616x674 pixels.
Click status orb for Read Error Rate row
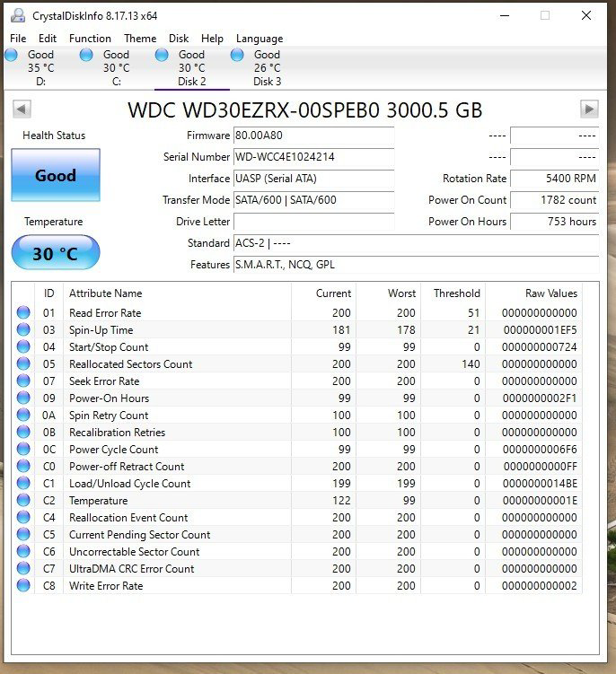point(23,312)
